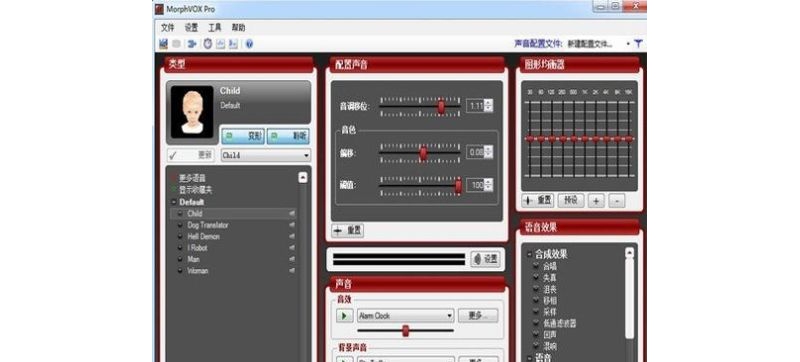Click the first toolbar icon below 文件 menu
The image size is (800, 362).
[x=163, y=44]
